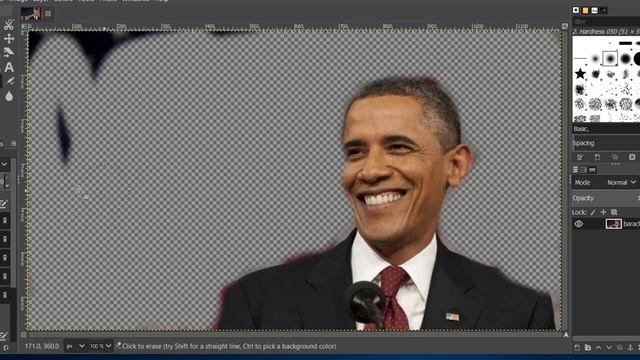Switch to the Obama image tab thumbnail
640x360 pixels.
point(31,13)
